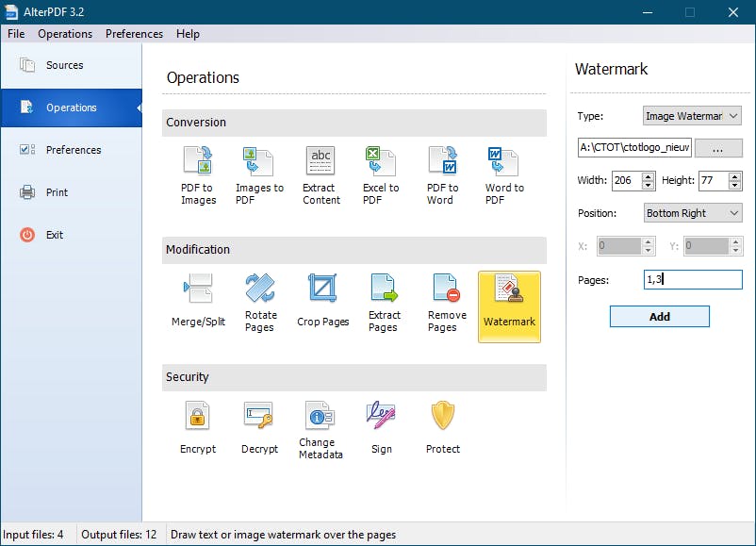
Task: Click Print in the sidebar
Action: pyautogui.click(x=72, y=192)
